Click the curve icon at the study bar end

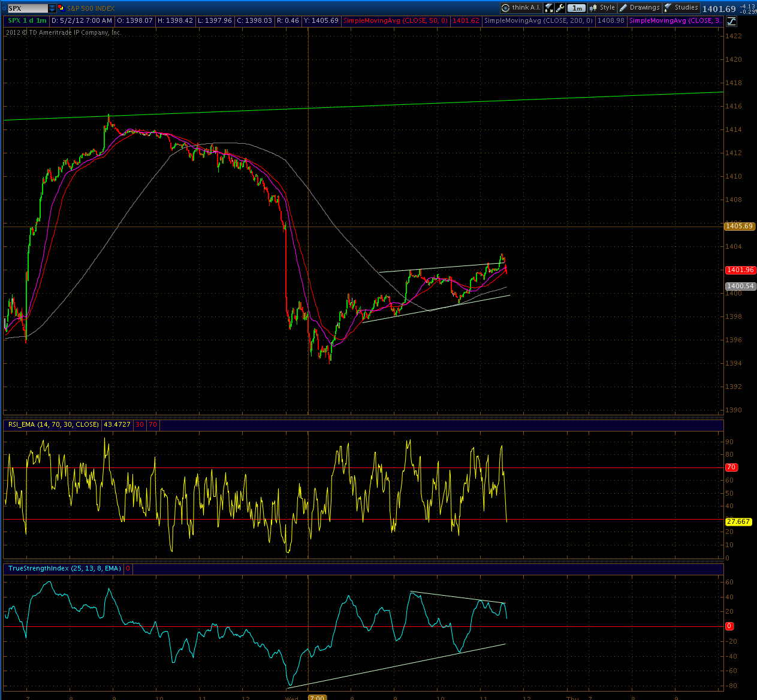(x=731, y=21)
